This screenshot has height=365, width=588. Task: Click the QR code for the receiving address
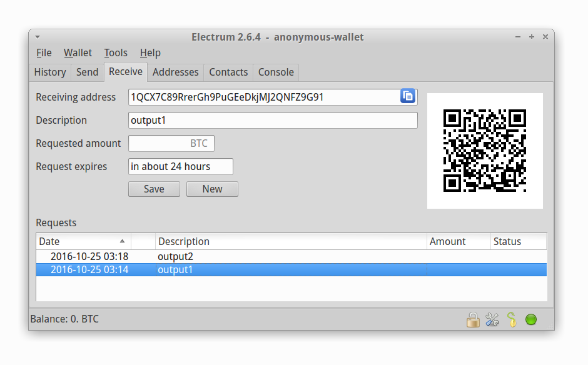tap(484, 151)
